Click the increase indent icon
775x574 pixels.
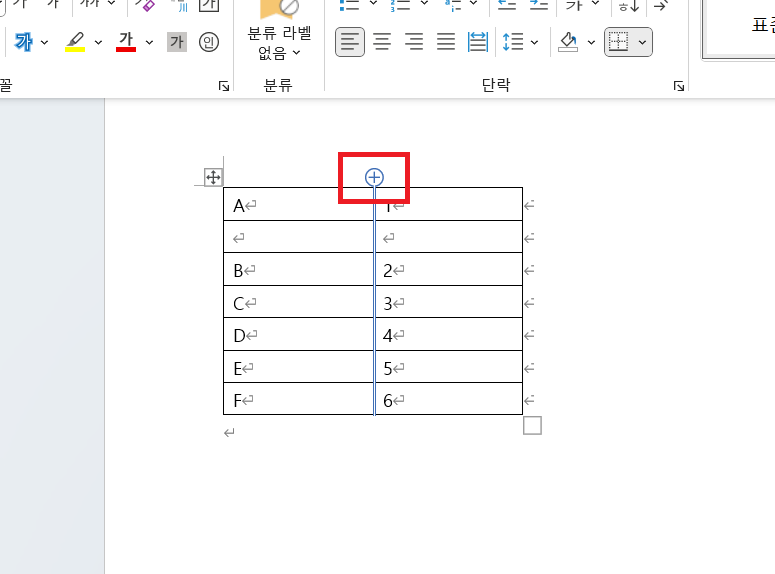tap(538, 5)
